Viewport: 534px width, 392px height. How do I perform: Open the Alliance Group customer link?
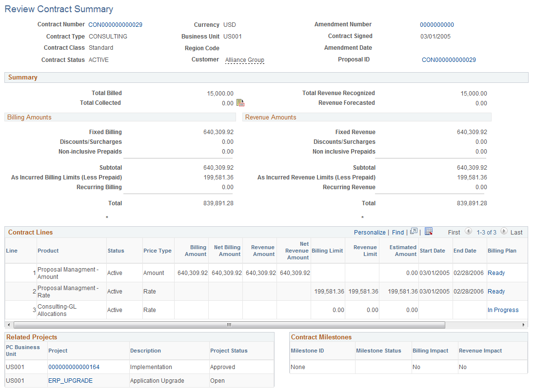pos(244,59)
